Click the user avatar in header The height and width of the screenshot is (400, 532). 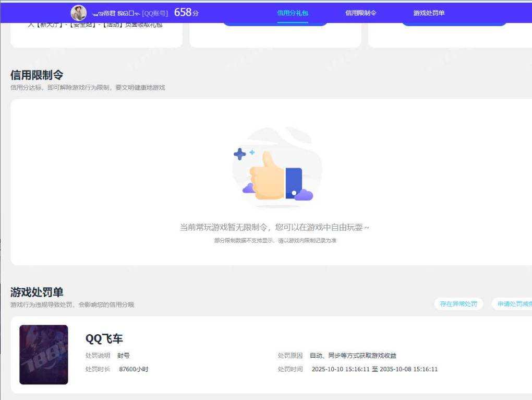(78, 13)
